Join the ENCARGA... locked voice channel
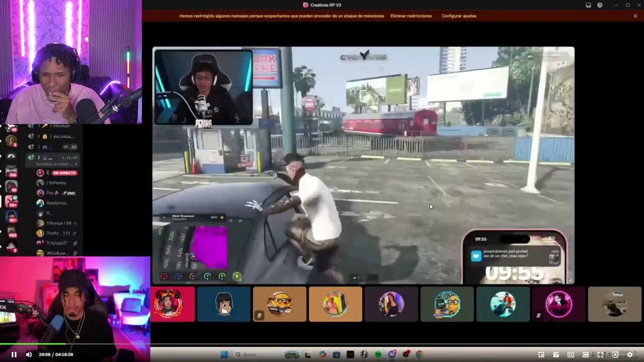The height and width of the screenshot is (362, 644). [x=53, y=136]
